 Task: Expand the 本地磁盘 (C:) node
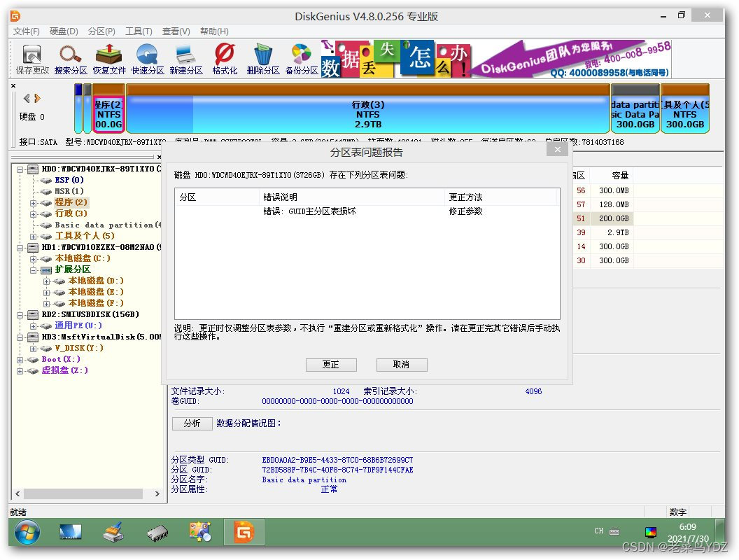pos(33,259)
